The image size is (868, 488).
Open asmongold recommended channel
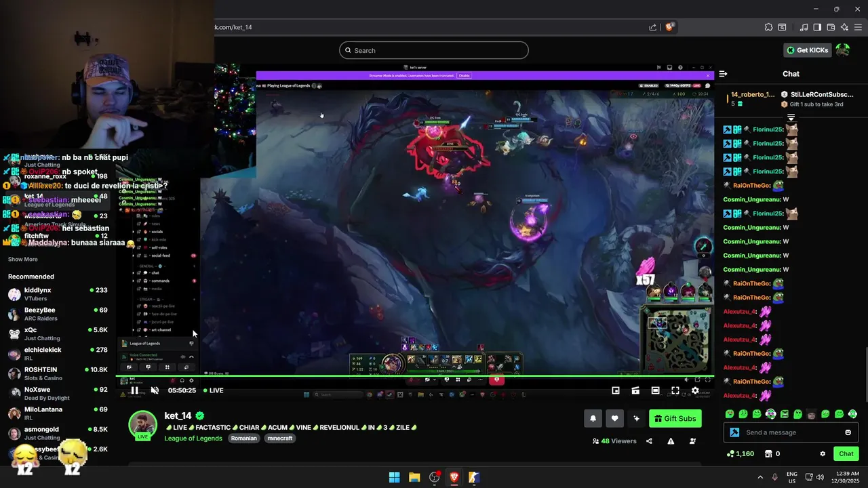click(58, 433)
